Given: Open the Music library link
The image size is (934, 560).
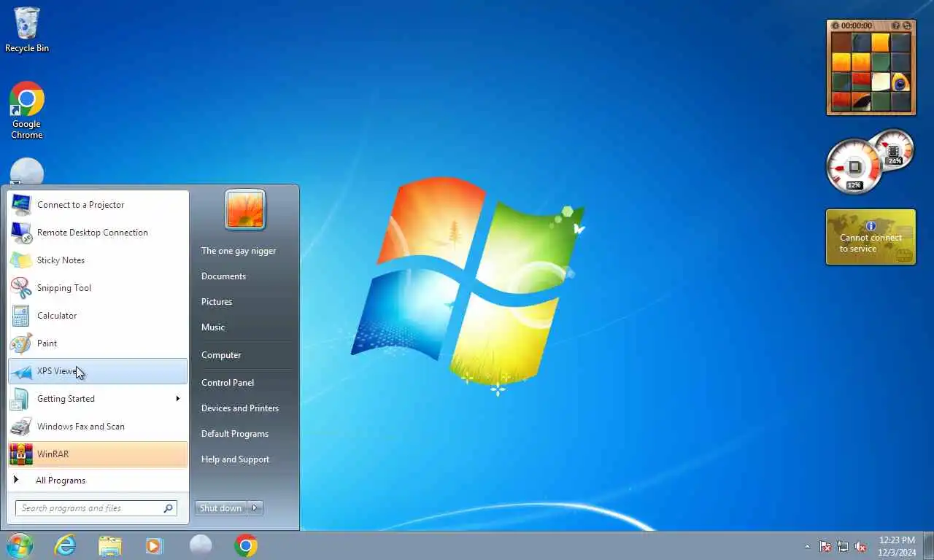Looking at the screenshot, I should pyautogui.click(x=213, y=327).
